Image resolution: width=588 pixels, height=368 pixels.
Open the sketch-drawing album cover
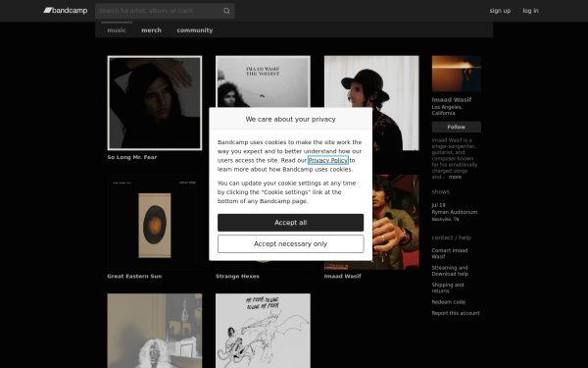[263, 331]
